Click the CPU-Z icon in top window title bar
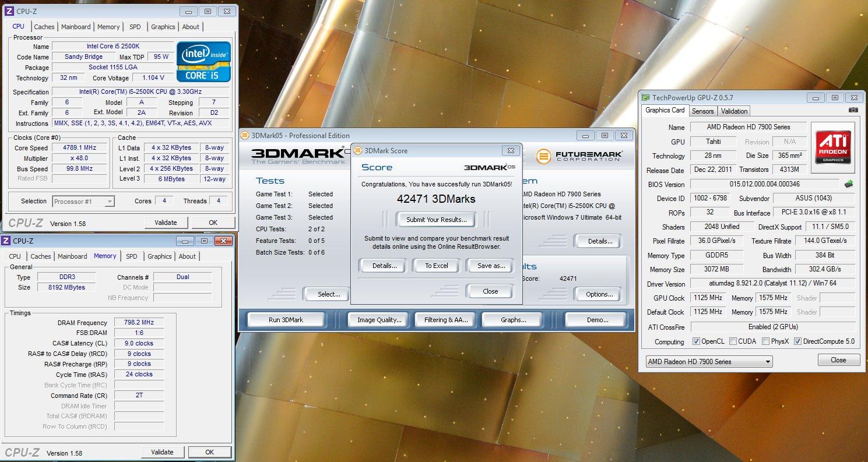This screenshot has height=462, width=868. point(8,10)
